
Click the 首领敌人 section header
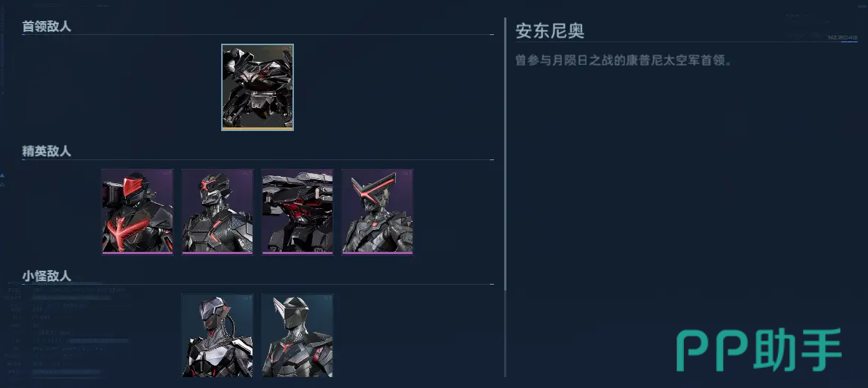(47, 26)
